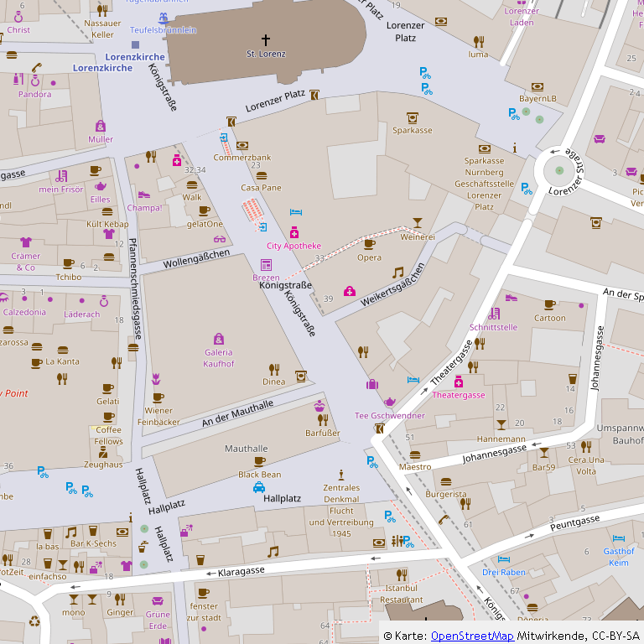Open the OpenStreetMap attribution link

pos(472,636)
